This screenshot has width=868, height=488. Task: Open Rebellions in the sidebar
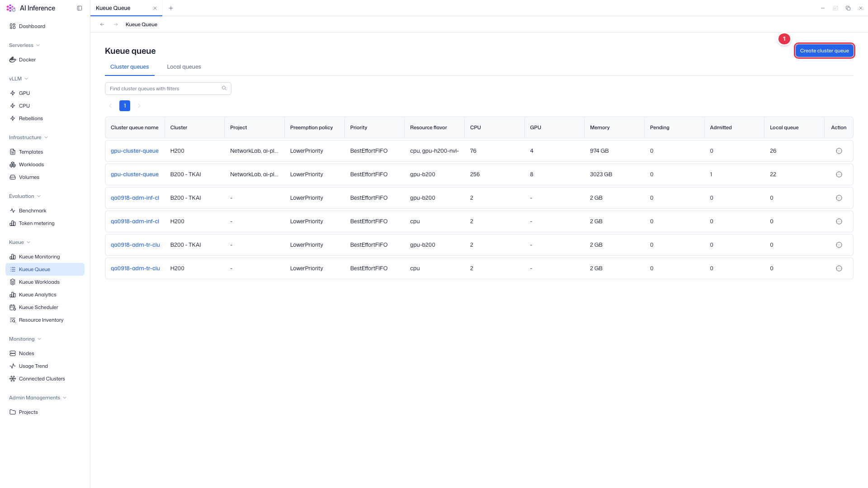45,118
